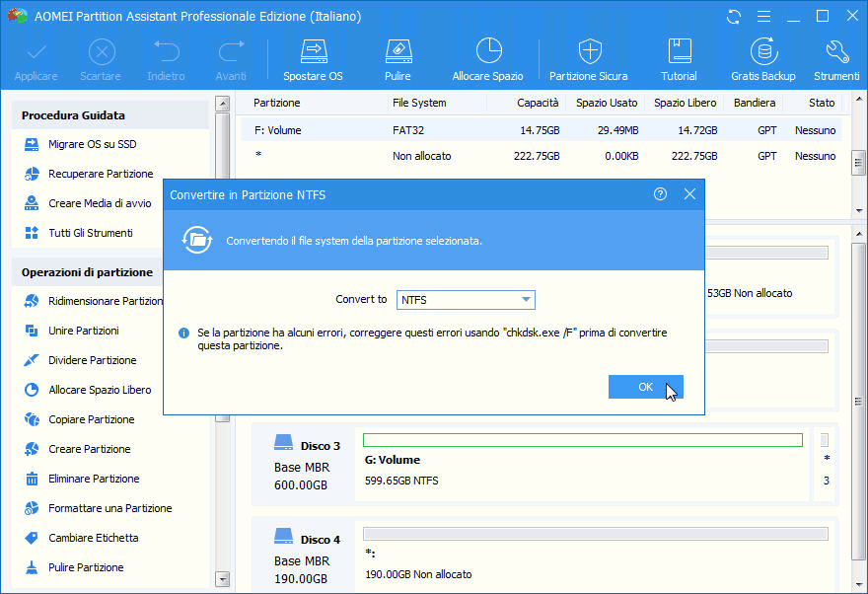Click the 29.49MB used space cell

click(617, 130)
